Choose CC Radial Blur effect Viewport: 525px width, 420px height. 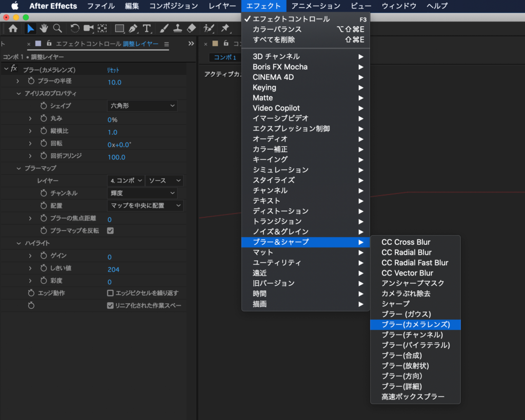click(x=415, y=253)
